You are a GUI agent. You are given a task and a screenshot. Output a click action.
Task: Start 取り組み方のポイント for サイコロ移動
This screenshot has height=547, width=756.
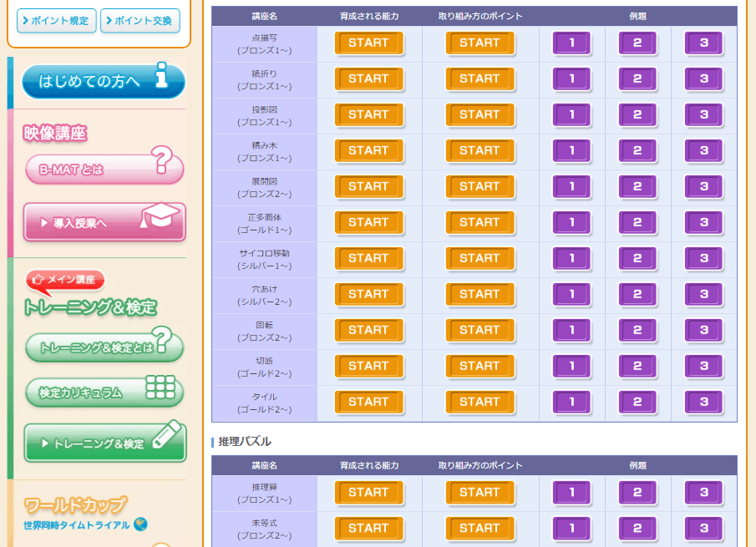coord(479,259)
